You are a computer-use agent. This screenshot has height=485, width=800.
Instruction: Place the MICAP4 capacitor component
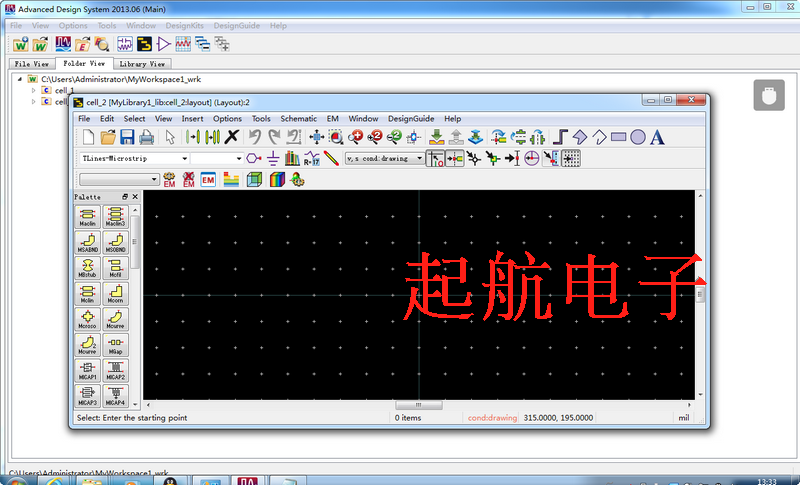pyautogui.click(x=115, y=395)
